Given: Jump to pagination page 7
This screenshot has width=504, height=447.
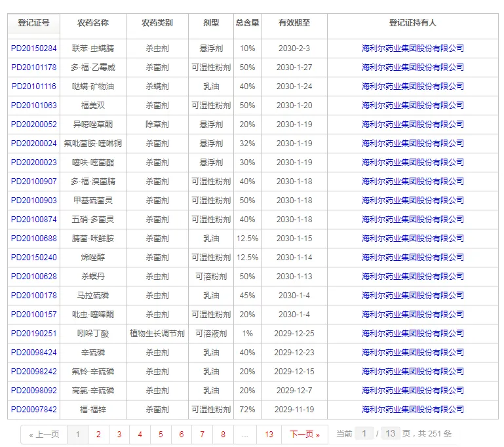Looking at the screenshot, I should [202, 435].
